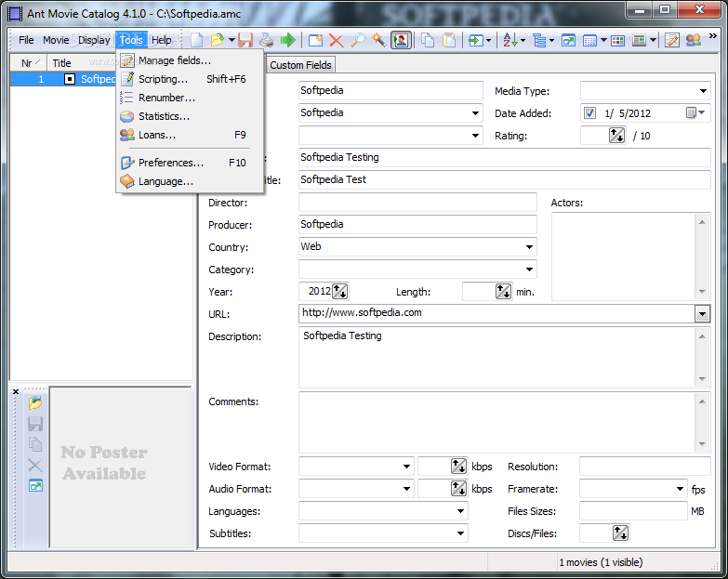Click the poster panel's stretch picture icon
This screenshot has height=579, width=728.
pos(35,486)
